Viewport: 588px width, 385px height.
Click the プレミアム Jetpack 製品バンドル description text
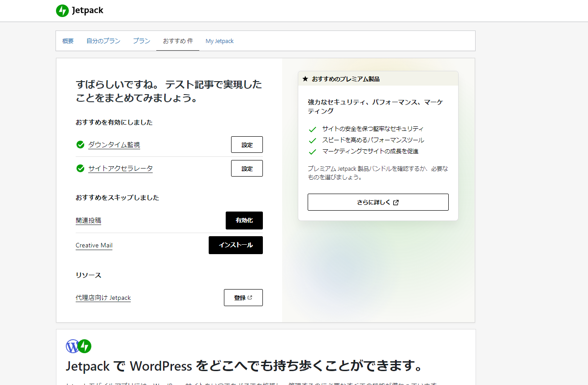pos(378,173)
